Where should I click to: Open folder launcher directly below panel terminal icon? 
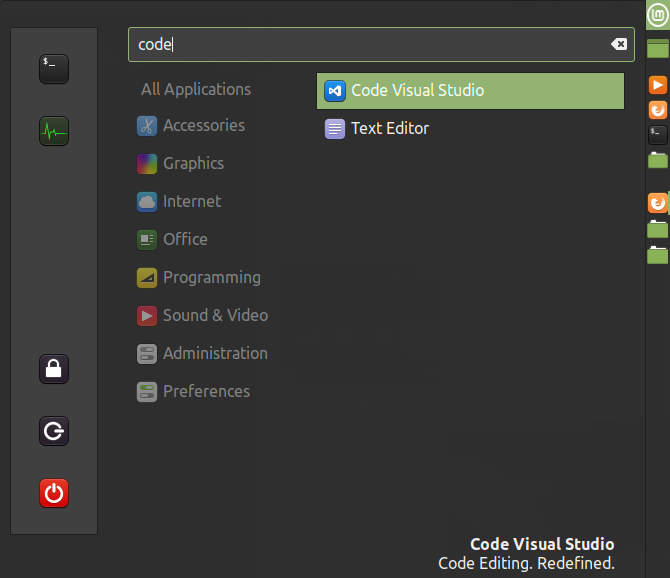(x=658, y=160)
